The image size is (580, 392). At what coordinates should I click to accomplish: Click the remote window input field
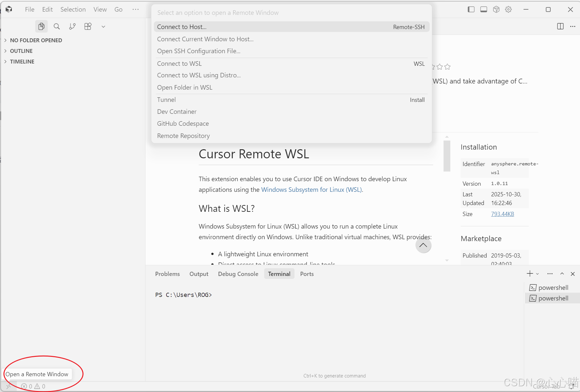292,13
